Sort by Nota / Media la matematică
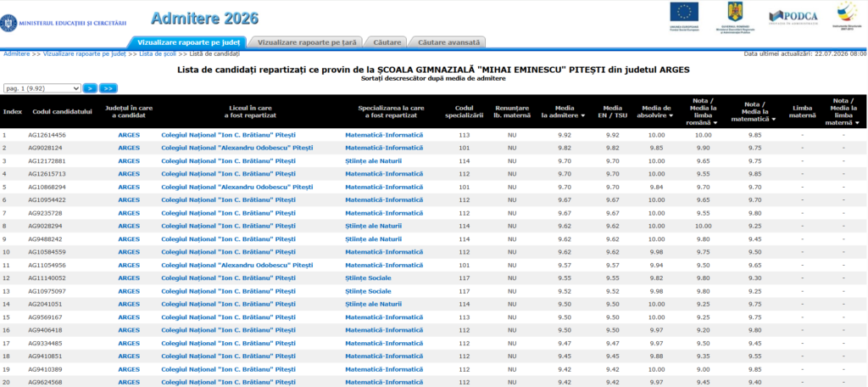 (x=754, y=111)
